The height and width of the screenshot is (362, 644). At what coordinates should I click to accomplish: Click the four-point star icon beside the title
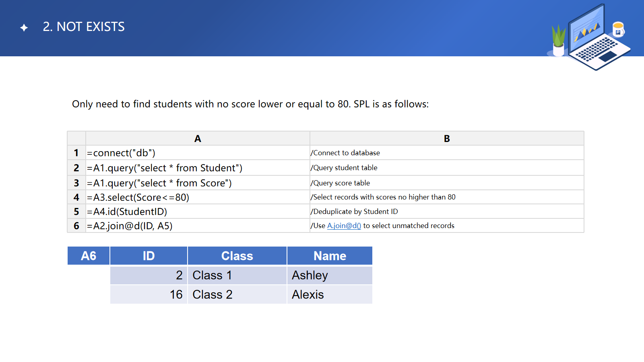(24, 27)
